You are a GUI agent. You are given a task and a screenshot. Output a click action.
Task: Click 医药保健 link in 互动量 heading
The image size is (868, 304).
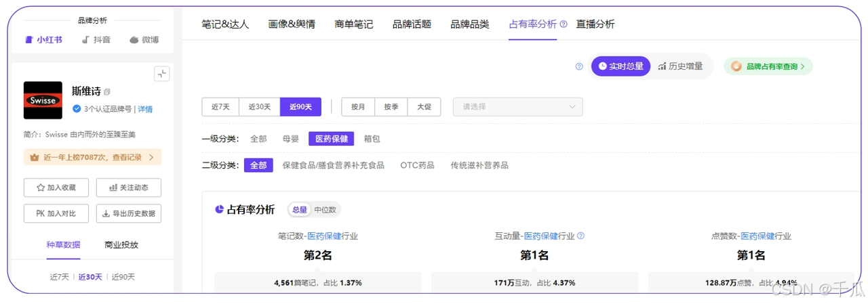tap(540, 236)
